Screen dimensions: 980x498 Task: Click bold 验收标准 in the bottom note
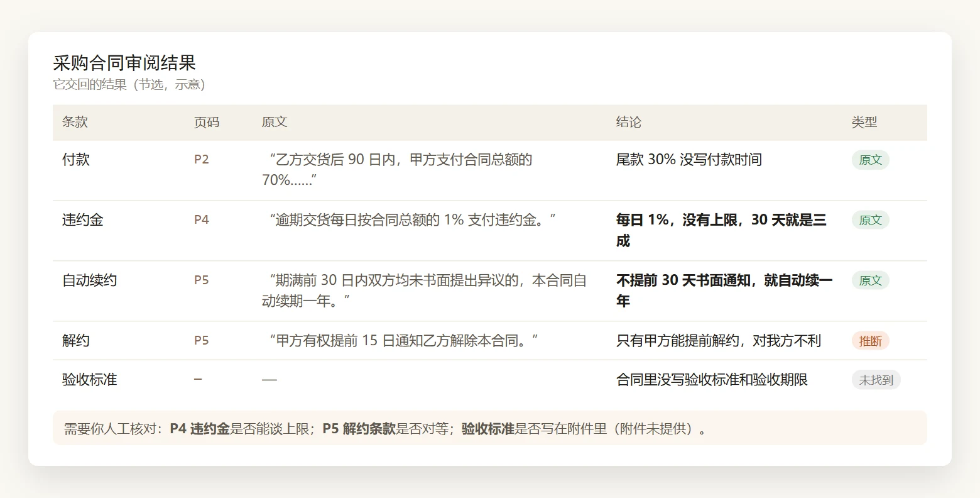click(488, 429)
